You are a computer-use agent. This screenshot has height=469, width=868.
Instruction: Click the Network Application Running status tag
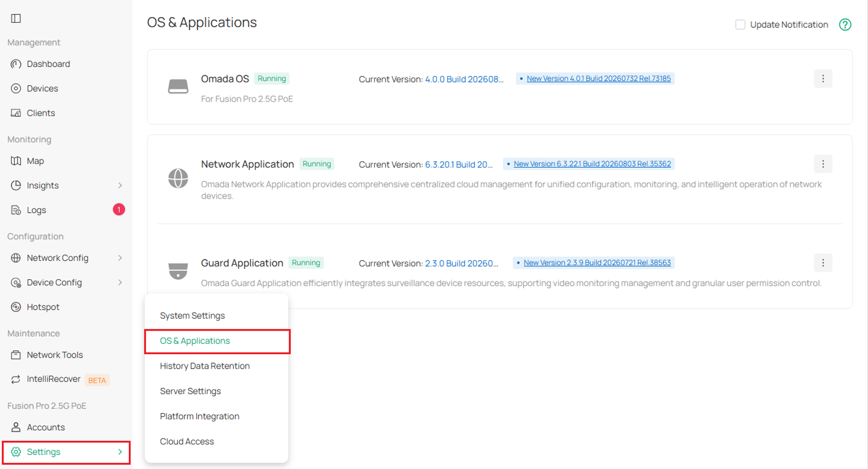[317, 164]
